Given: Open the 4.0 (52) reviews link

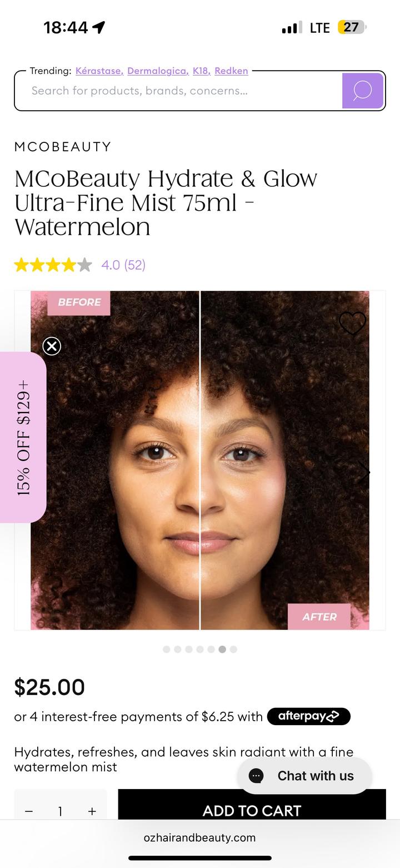Looking at the screenshot, I should pos(123,265).
